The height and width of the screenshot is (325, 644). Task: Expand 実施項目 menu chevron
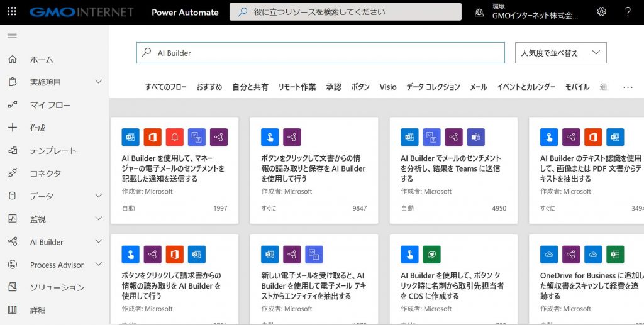(99, 82)
